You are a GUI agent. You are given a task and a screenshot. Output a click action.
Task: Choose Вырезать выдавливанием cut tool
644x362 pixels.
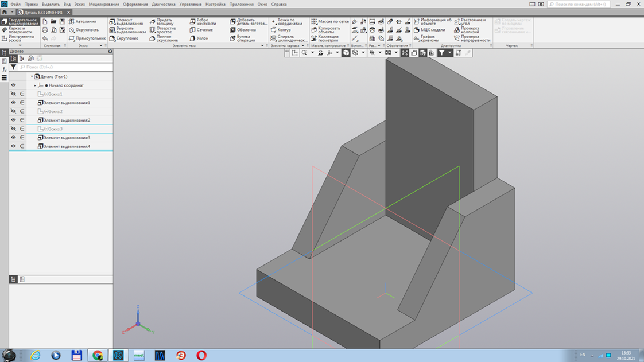[x=127, y=30]
